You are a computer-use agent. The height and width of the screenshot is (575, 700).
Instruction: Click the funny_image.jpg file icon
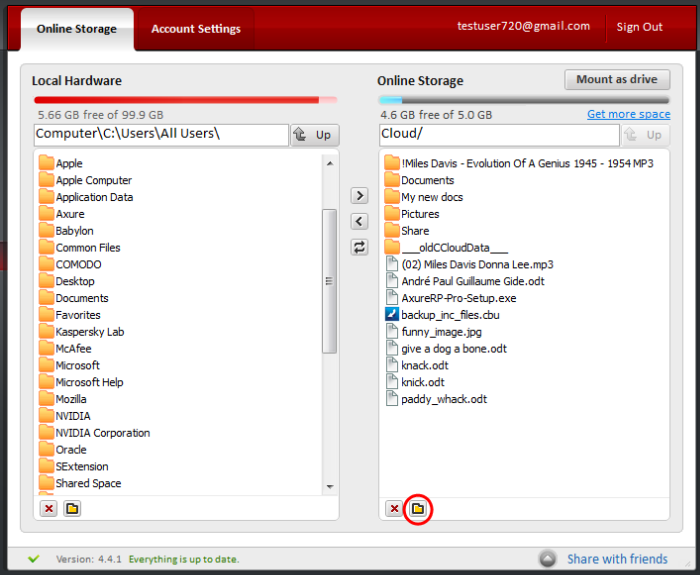pyautogui.click(x=392, y=331)
